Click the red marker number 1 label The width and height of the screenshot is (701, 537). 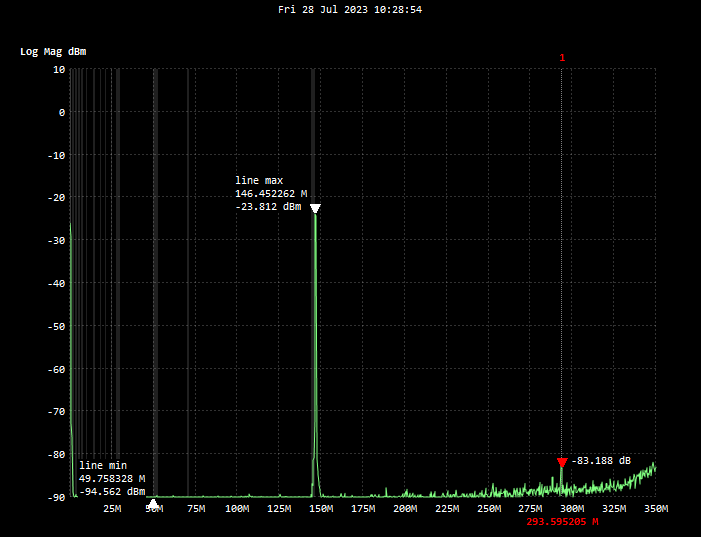point(562,58)
